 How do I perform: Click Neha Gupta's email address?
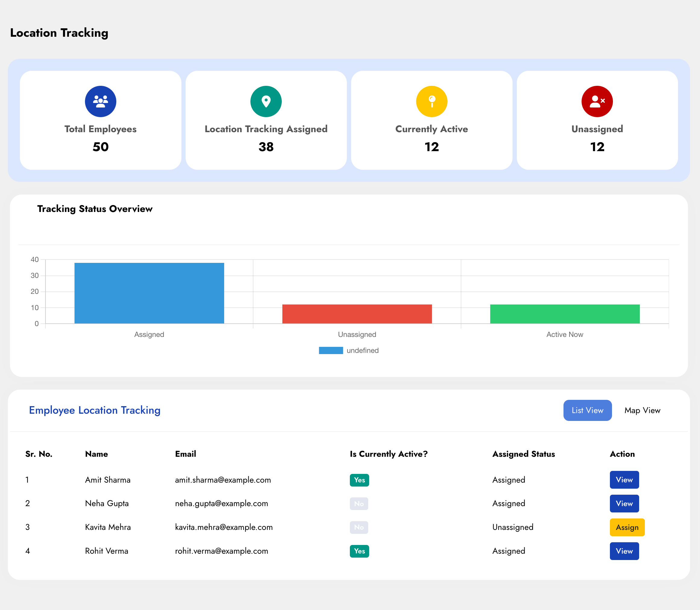tap(221, 503)
